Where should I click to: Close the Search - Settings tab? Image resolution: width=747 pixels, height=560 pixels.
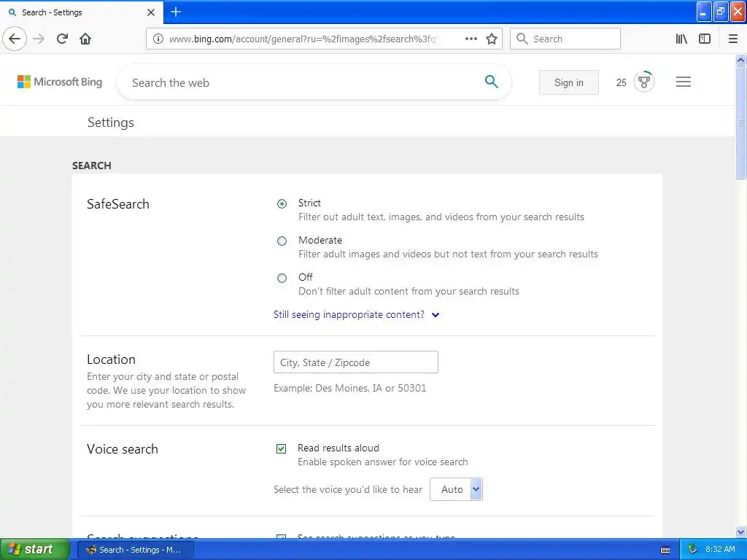pos(151,12)
